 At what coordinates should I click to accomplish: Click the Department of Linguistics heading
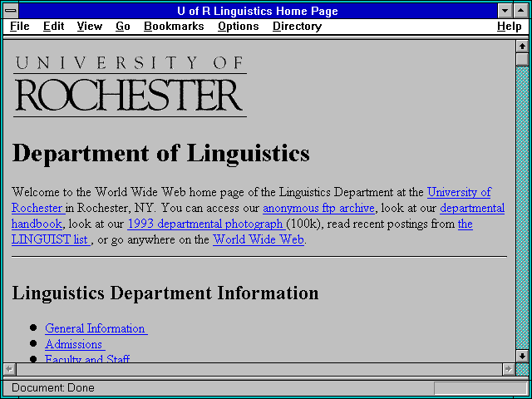160,154
